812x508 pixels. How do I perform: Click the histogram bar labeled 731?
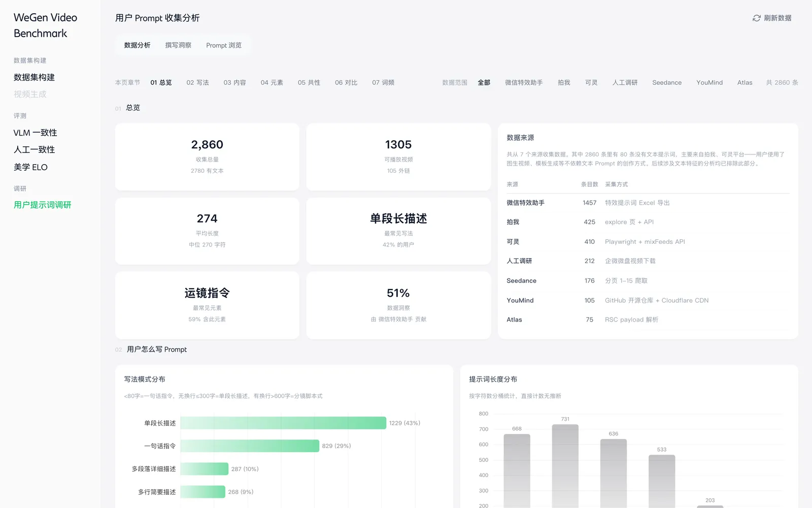(565, 466)
